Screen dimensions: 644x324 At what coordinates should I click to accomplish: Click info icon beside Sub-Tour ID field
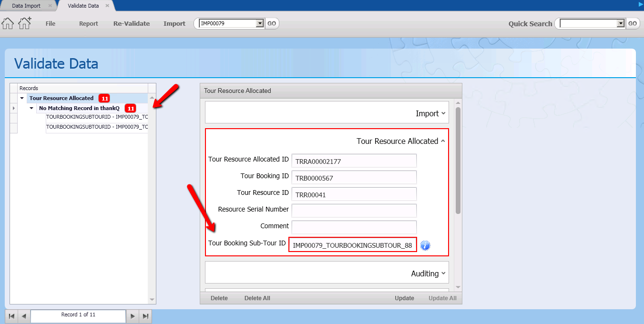425,245
